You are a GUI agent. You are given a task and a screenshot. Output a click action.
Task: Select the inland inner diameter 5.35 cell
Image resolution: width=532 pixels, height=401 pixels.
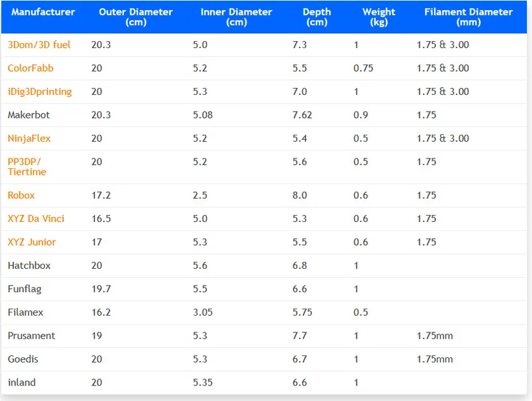coord(203,383)
